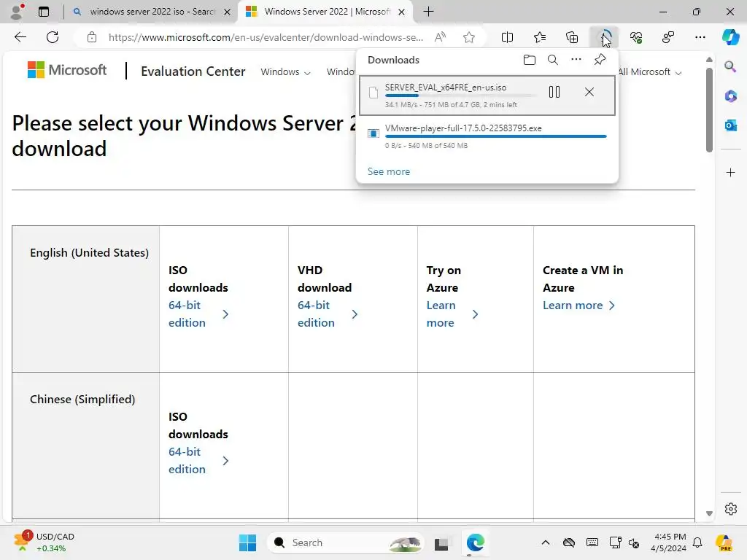Open the tab actions menu icon
This screenshot has height=560, width=747.
[x=44, y=12]
